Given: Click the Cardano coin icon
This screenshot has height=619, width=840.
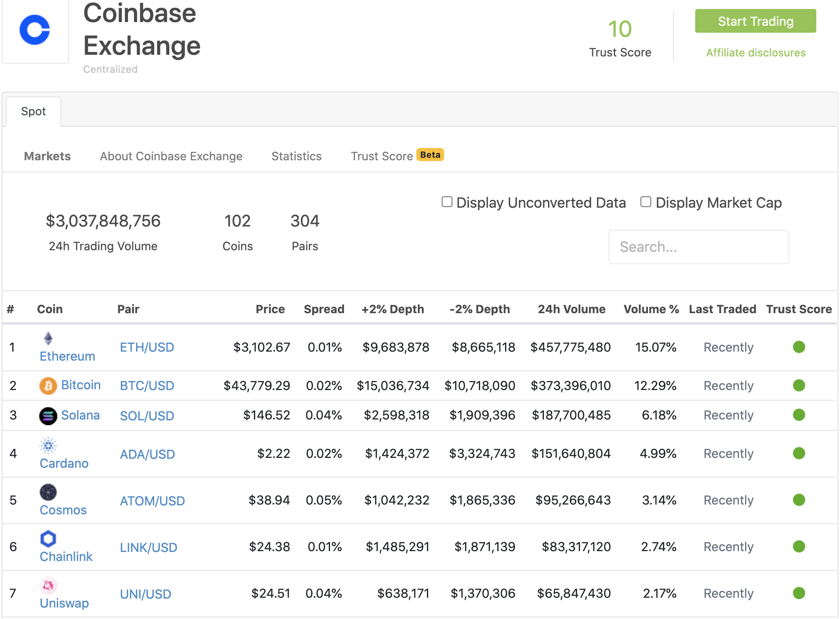Looking at the screenshot, I should [48, 446].
